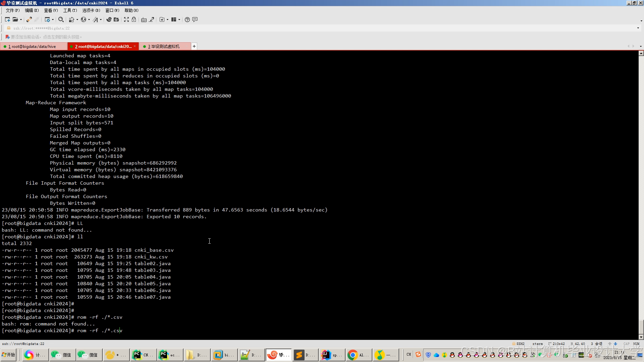
Task: Switch to tab 1 root@bigdata:/data/hive
Action: (32, 47)
